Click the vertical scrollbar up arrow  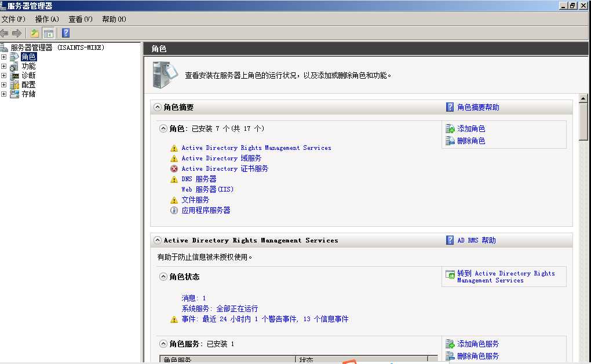click(x=583, y=98)
